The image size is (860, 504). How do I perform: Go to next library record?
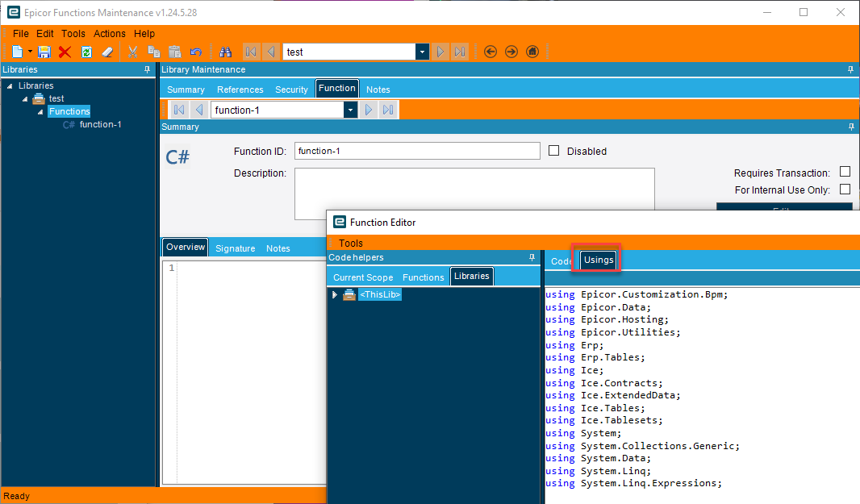click(440, 52)
